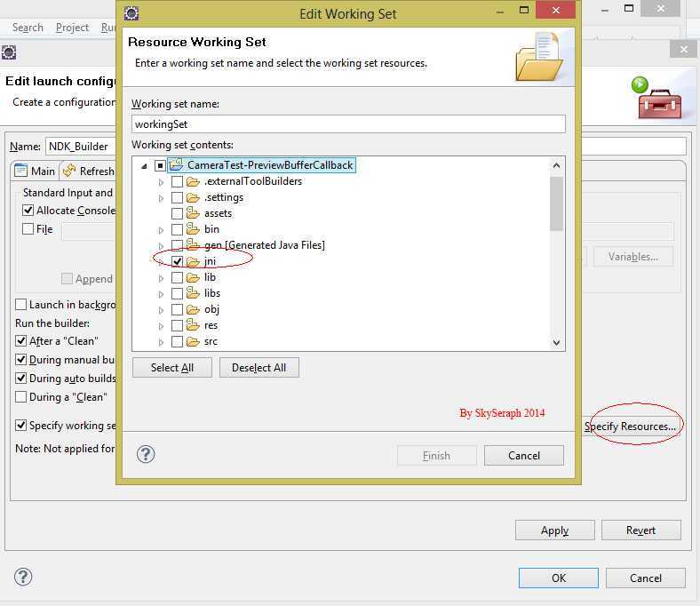This screenshot has height=606, width=700.
Task: Click OK in the launch configuration window
Action: click(x=559, y=578)
